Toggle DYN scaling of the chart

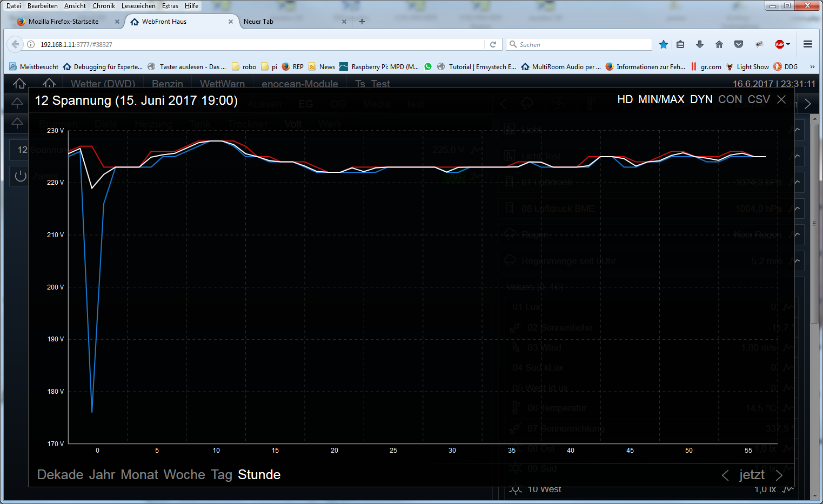(x=701, y=99)
